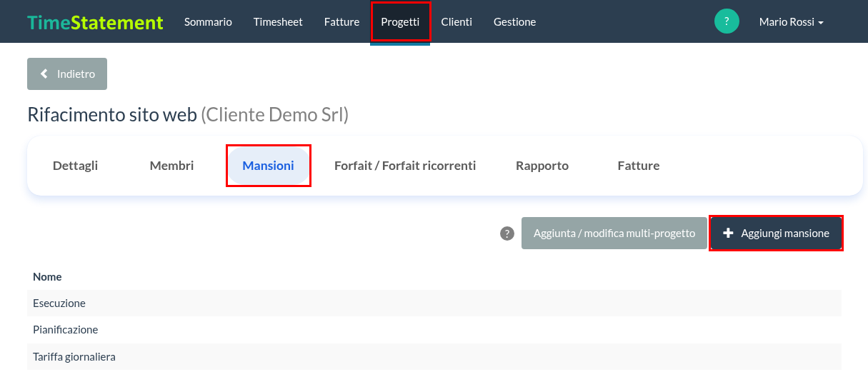Open the Clienti menu

click(x=457, y=22)
